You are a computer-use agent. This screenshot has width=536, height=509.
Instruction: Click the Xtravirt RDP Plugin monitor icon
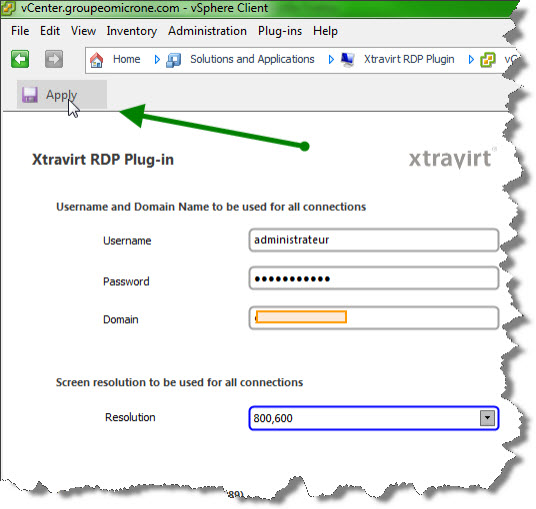point(348,60)
